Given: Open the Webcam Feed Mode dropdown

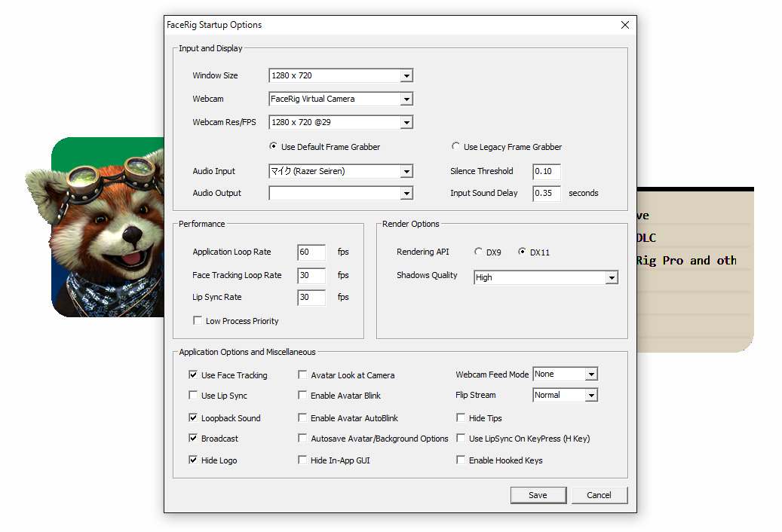Looking at the screenshot, I should tap(591, 375).
